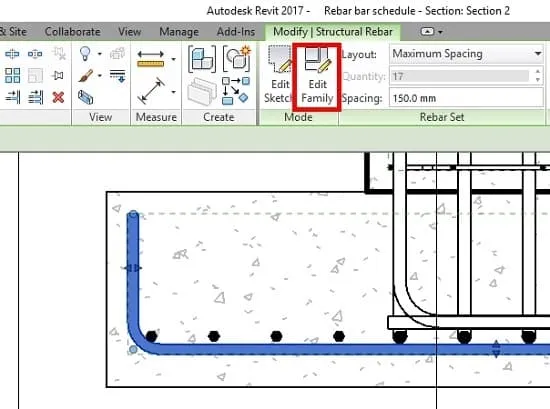
Task: Click the round grip at rebar top end
Action: [x=133, y=214]
